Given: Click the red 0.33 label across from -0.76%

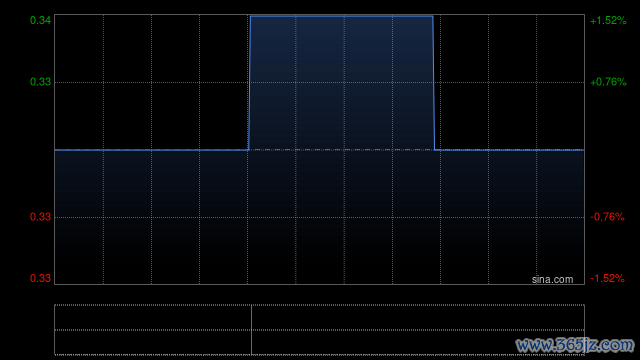Looking at the screenshot, I should click(x=40, y=217).
